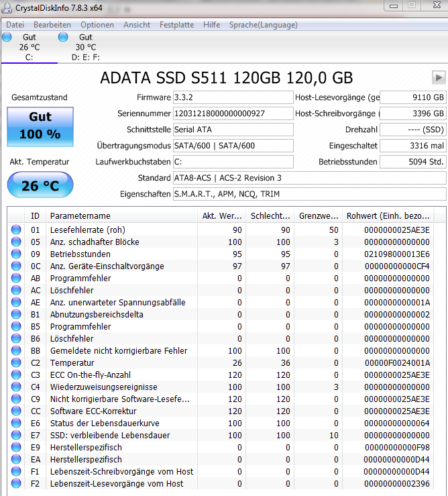Switch to the D: E: F: drive tab
448x496 pixels.
click(x=86, y=47)
